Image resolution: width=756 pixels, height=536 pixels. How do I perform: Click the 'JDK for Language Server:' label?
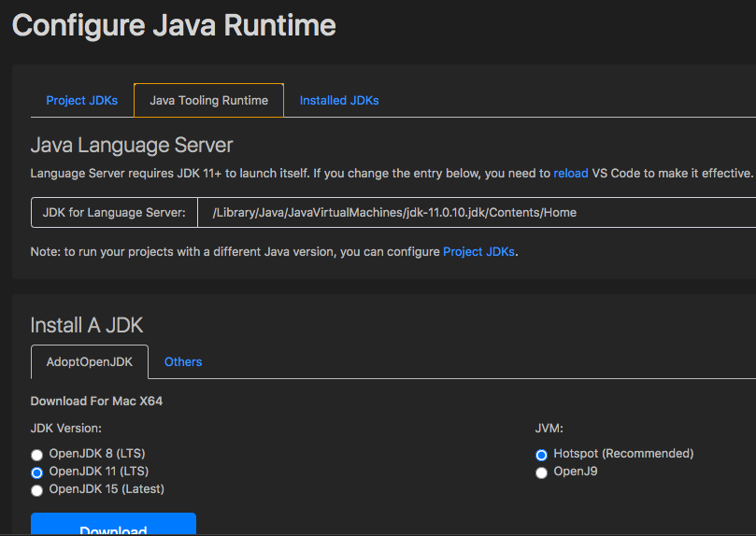pos(114,213)
